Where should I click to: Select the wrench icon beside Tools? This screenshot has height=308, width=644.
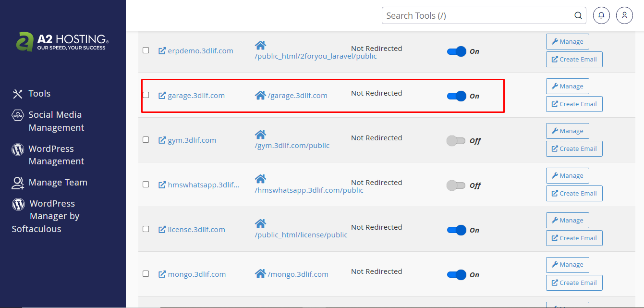point(18,93)
